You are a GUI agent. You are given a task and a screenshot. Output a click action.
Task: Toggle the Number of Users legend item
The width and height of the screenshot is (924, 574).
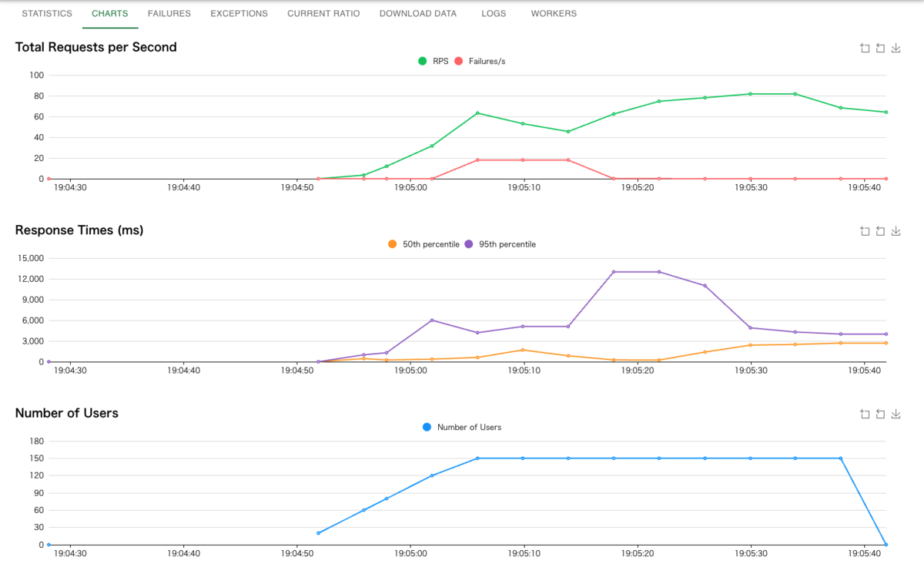[462, 427]
